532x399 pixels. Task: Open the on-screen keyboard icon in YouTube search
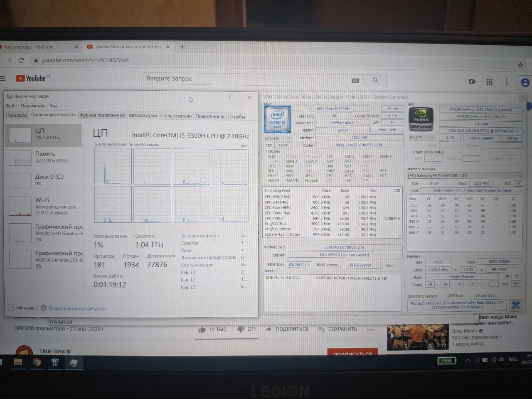(355, 80)
